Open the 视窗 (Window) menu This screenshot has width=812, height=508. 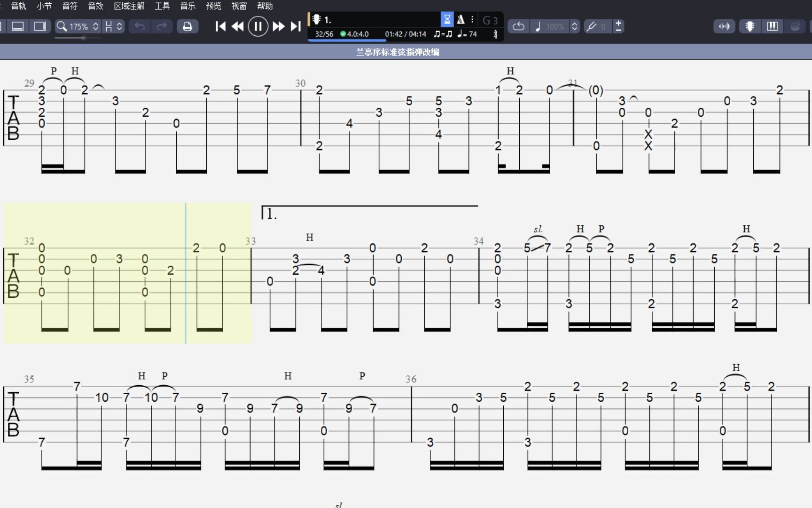point(239,6)
